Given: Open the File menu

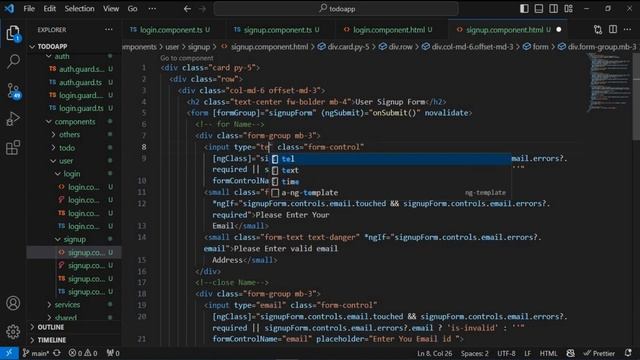Looking at the screenshot, I should pyautogui.click(x=29, y=9).
